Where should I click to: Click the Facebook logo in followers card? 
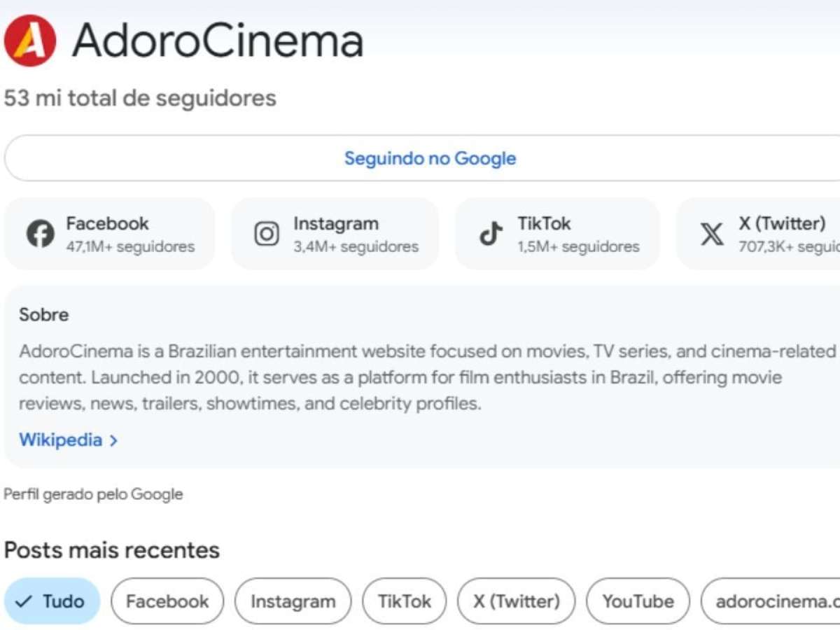(41, 234)
